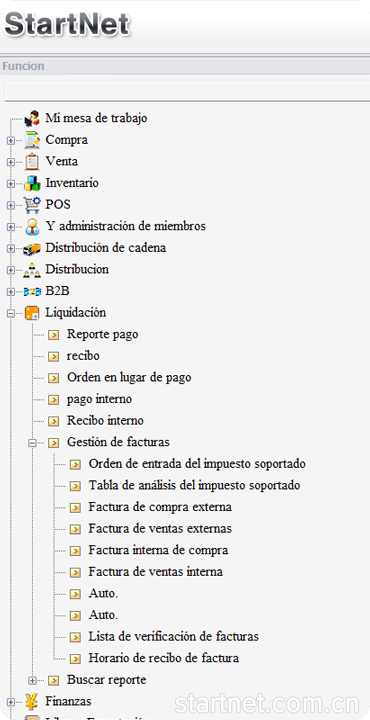Image resolution: width=370 pixels, height=720 pixels.
Task: Open Horario de recibo de factura
Action: pos(163,658)
